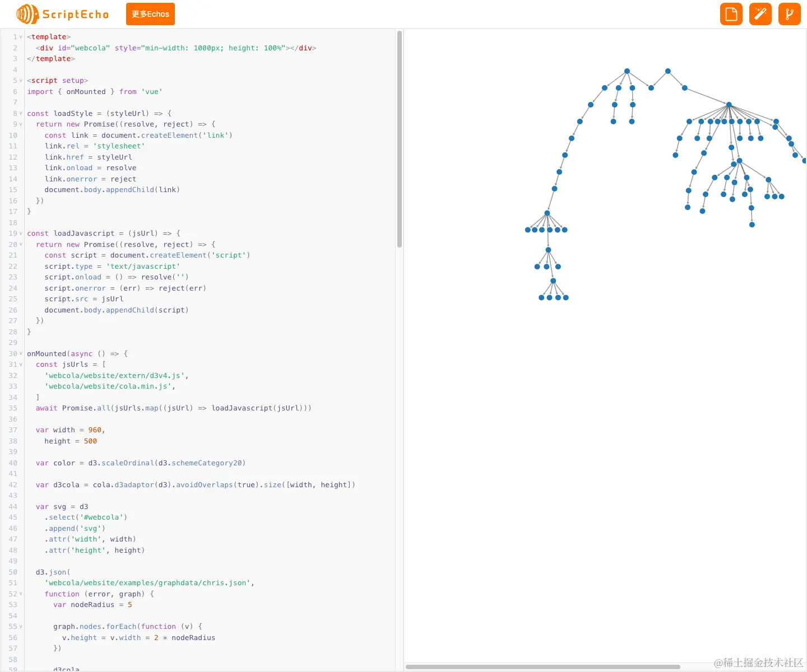Click 'stylesheet' string on line 11
Viewport: 807px width, 672px height.
119,146
